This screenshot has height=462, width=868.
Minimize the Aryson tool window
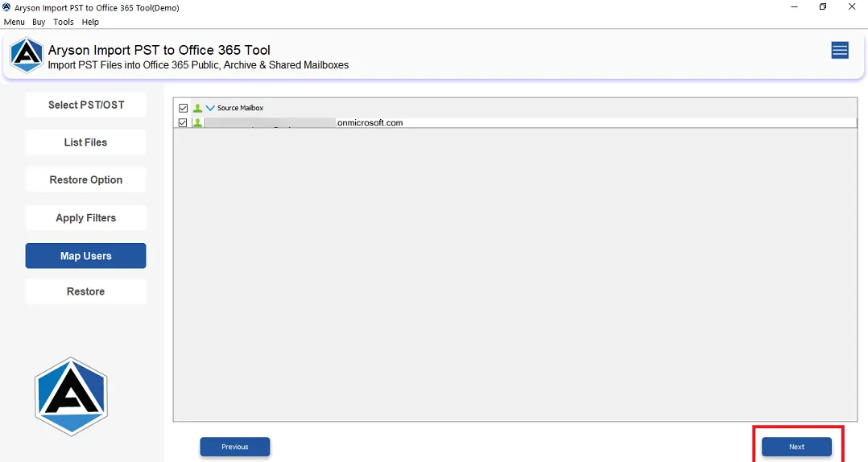coord(795,7)
